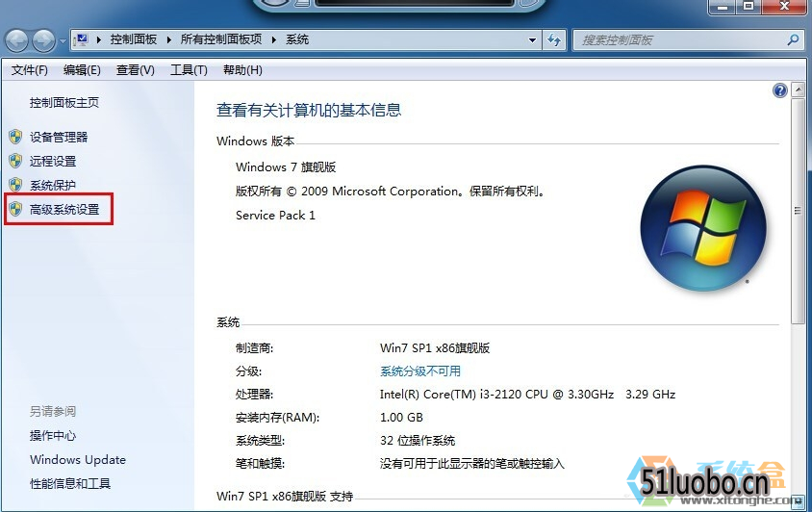Open the 编辑(E) menu
The height and width of the screenshot is (512, 812).
coord(82,70)
